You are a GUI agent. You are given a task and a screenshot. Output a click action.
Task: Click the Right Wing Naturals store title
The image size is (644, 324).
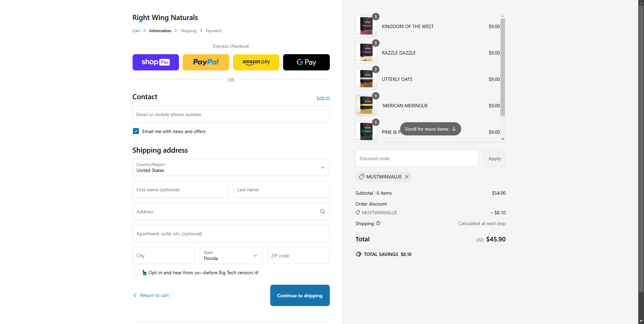pyautogui.click(x=165, y=18)
